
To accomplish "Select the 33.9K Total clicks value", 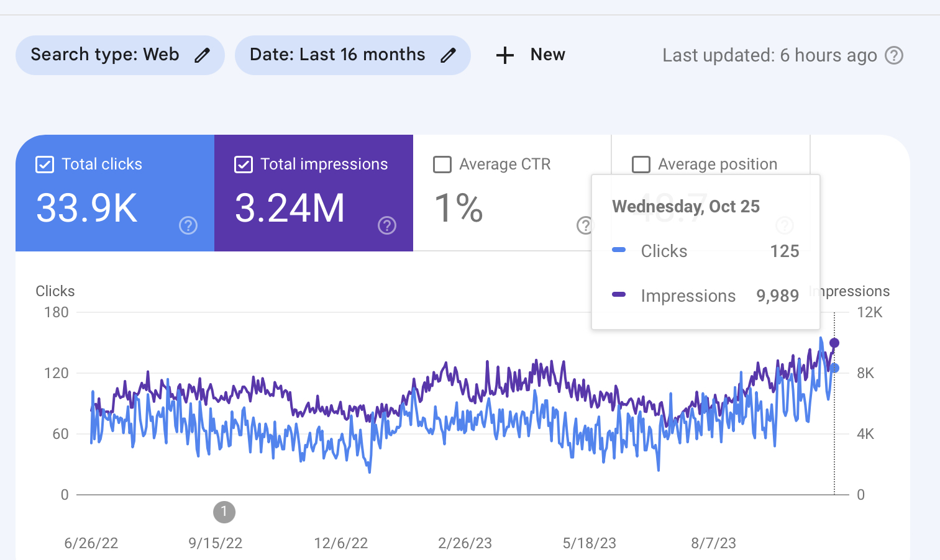I will click(x=87, y=208).
